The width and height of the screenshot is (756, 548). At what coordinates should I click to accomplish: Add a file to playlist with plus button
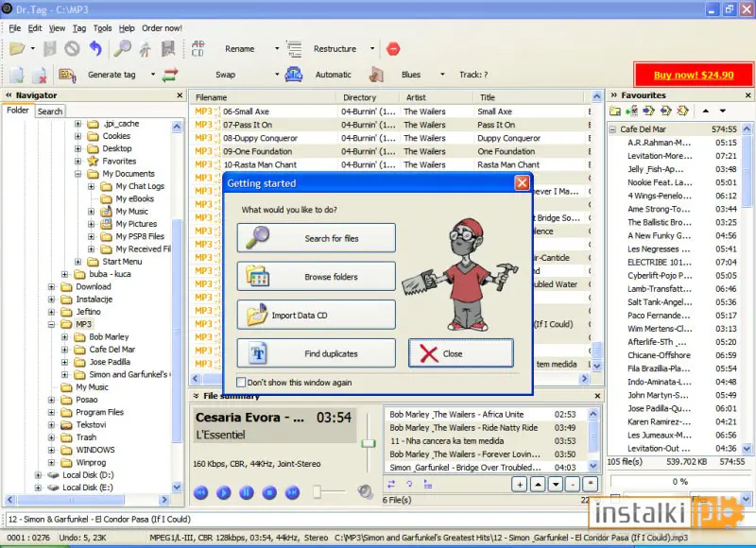click(519, 485)
